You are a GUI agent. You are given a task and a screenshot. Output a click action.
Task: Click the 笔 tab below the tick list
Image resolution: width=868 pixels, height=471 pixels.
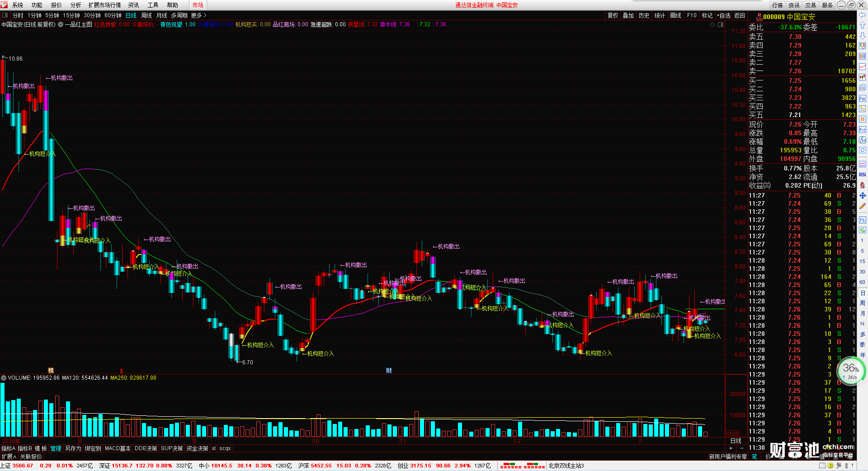[755, 457]
